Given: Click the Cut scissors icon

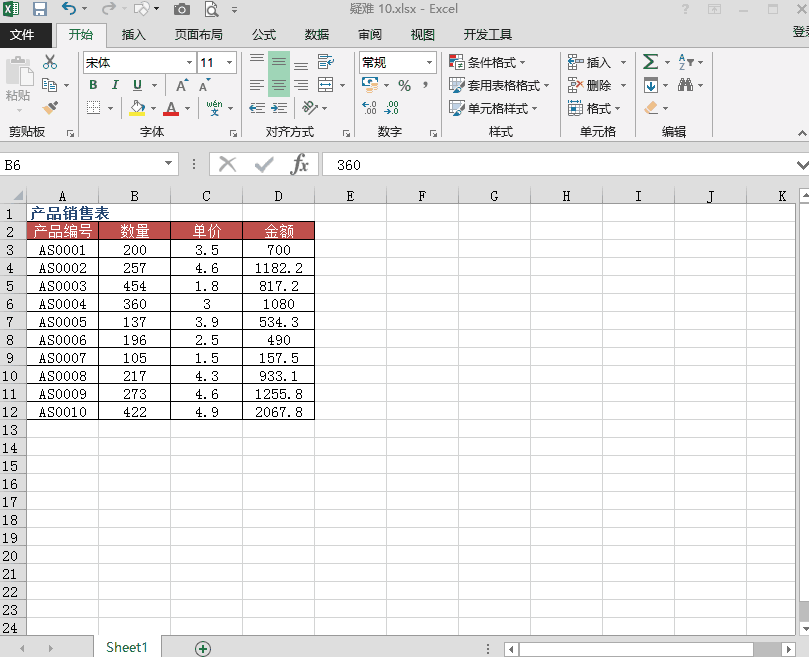Looking at the screenshot, I should (x=50, y=62).
